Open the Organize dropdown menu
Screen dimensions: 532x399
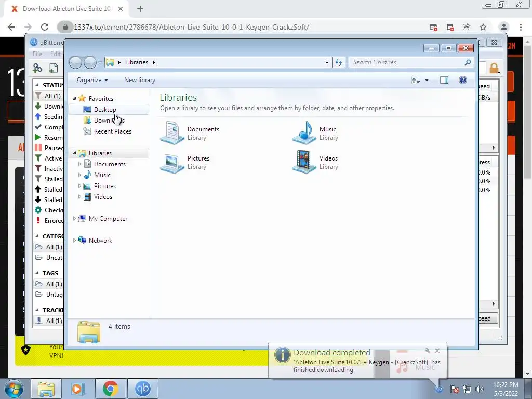[92, 79]
